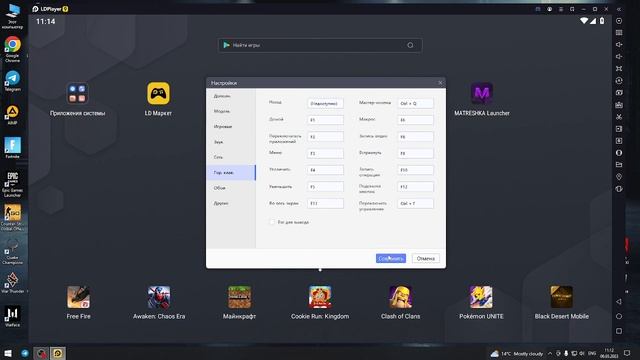Image resolution: width=640 pixels, height=360 pixels.
Task: Click the scissors icon in LDPlayer sidebar
Action: point(619,117)
